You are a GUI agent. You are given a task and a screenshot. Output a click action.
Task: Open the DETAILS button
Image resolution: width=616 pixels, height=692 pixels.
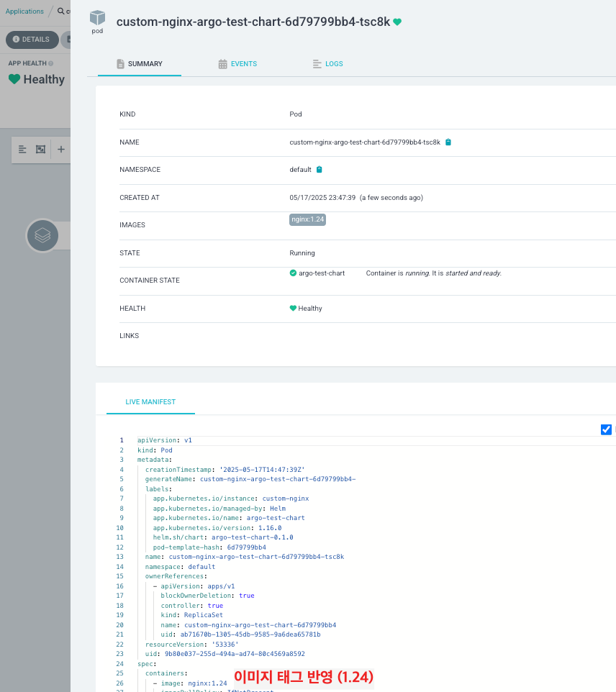pos(32,40)
